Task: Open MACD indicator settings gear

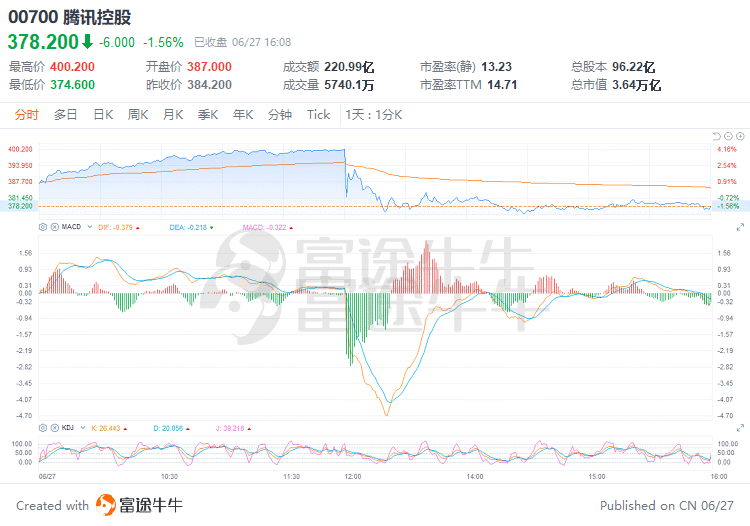Action: (43, 227)
